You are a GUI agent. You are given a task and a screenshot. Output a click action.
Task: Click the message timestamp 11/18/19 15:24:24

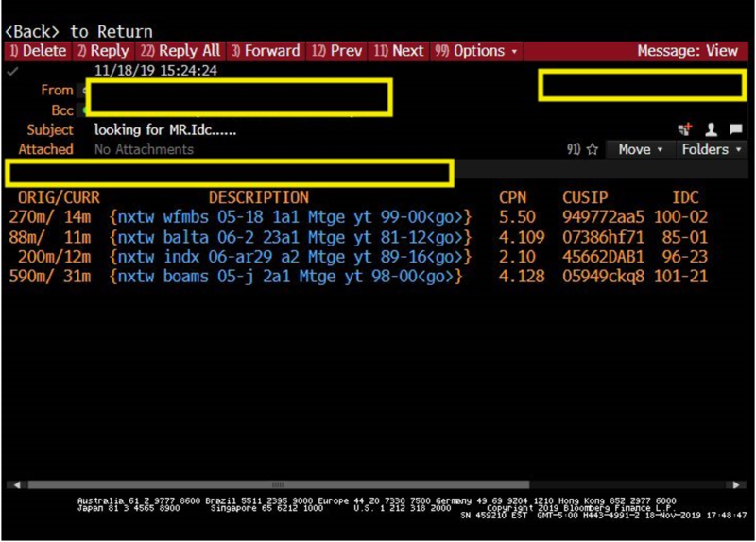(156, 71)
